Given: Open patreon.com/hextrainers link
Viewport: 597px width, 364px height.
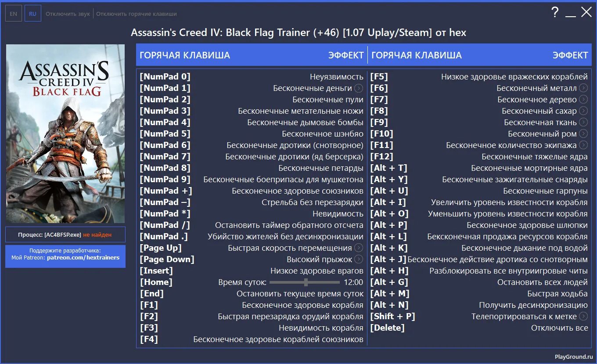Looking at the screenshot, I should 83,258.
